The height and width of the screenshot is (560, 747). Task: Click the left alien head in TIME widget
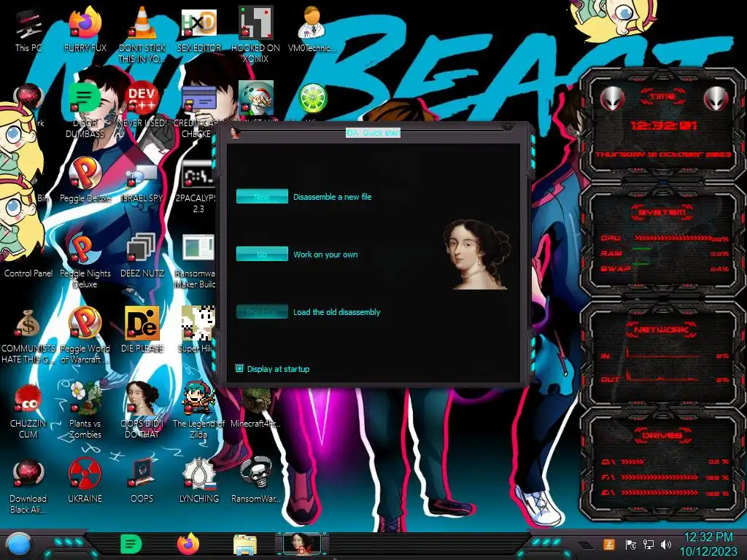(612, 99)
